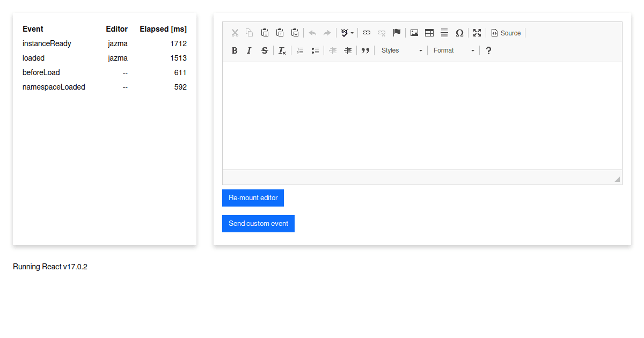Click the Send custom event button
The width and height of the screenshot is (644, 338).
[x=258, y=223]
